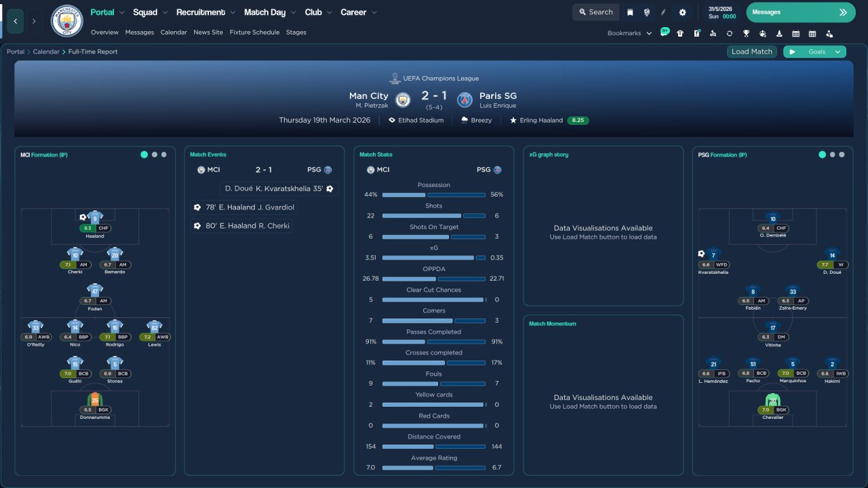Select the third view dot in PSG Formation panel
868x488 pixels.
(x=842, y=155)
